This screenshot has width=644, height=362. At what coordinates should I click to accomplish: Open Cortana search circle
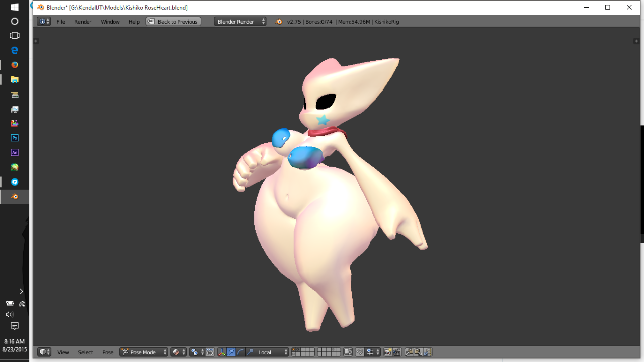click(15, 21)
